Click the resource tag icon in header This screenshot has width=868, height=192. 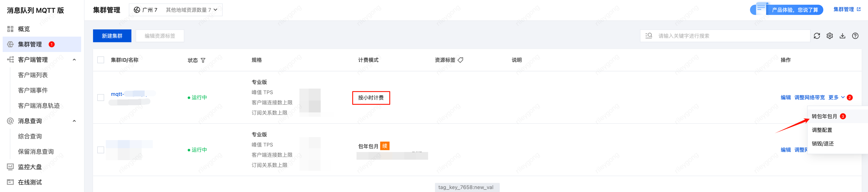point(460,60)
